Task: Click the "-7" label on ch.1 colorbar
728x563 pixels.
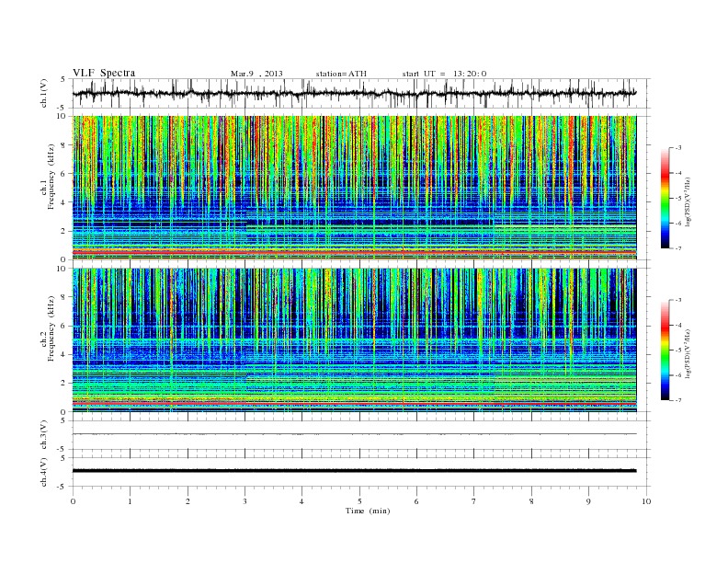Action: pos(677,248)
